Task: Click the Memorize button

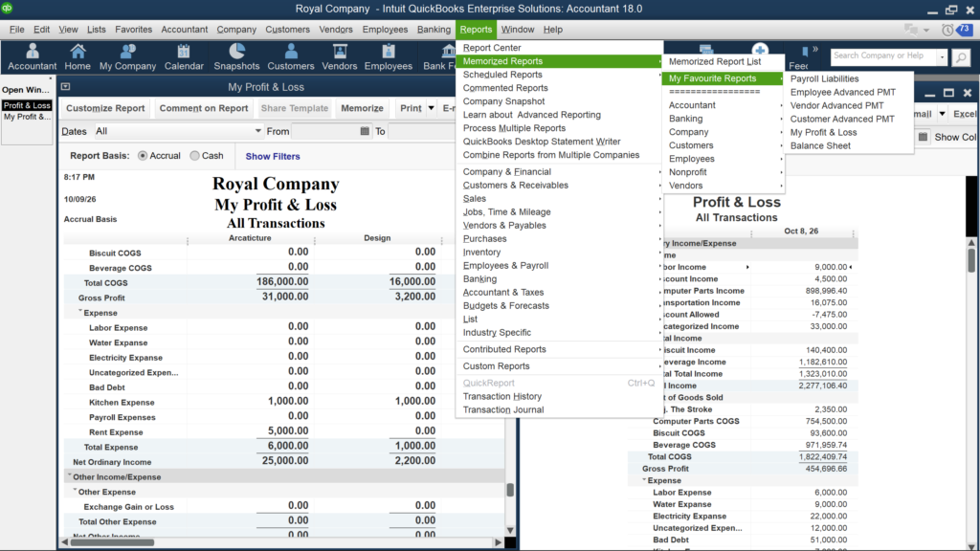Action: [x=362, y=108]
